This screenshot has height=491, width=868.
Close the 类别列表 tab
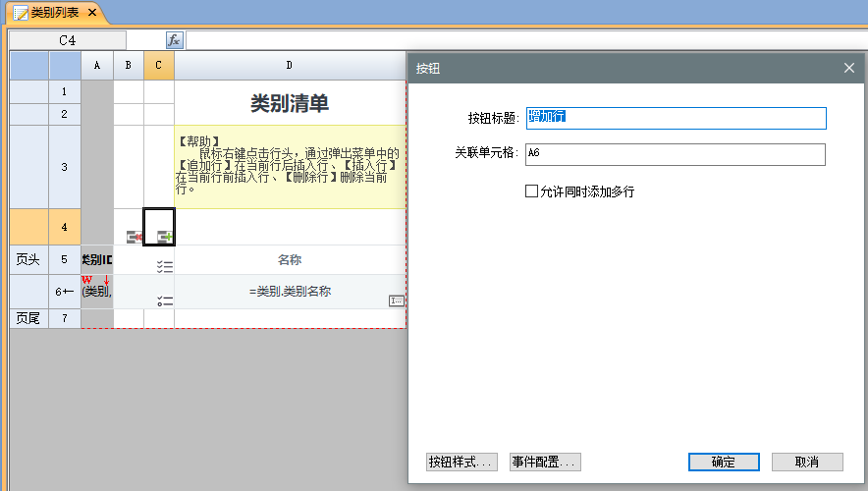(92, 13)
